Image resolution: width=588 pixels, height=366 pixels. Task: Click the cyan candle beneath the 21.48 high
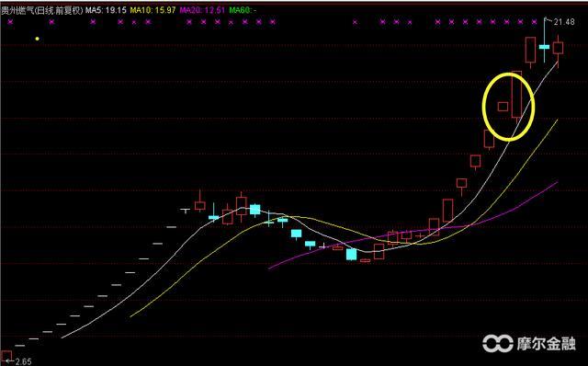[x=544, y=47]
